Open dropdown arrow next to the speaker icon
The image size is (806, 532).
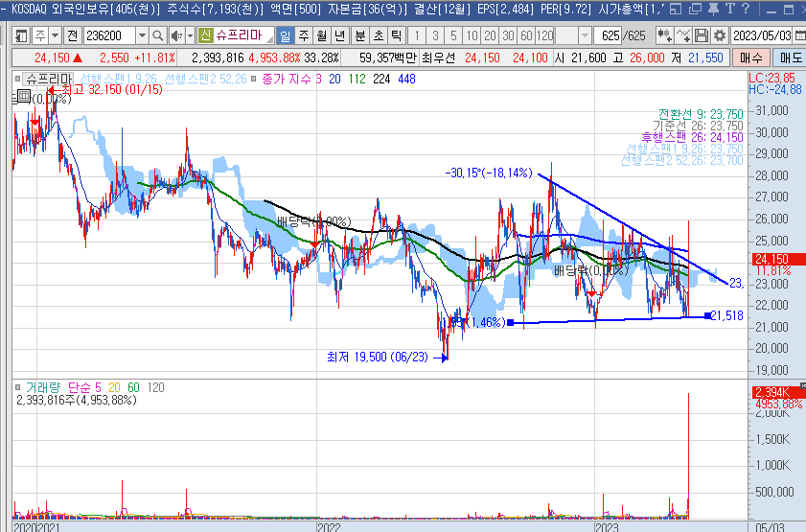[190, 36]
